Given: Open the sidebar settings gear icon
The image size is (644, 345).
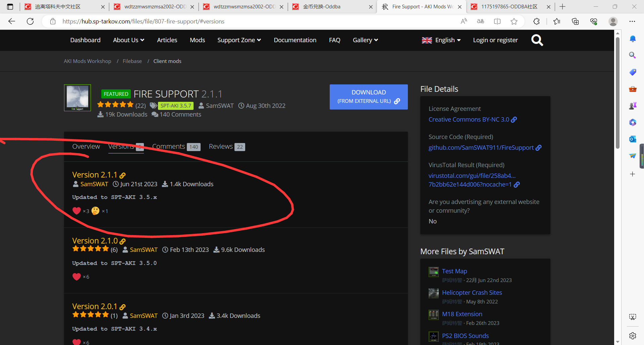Looking at the screenshot, I should pos(632,336).
